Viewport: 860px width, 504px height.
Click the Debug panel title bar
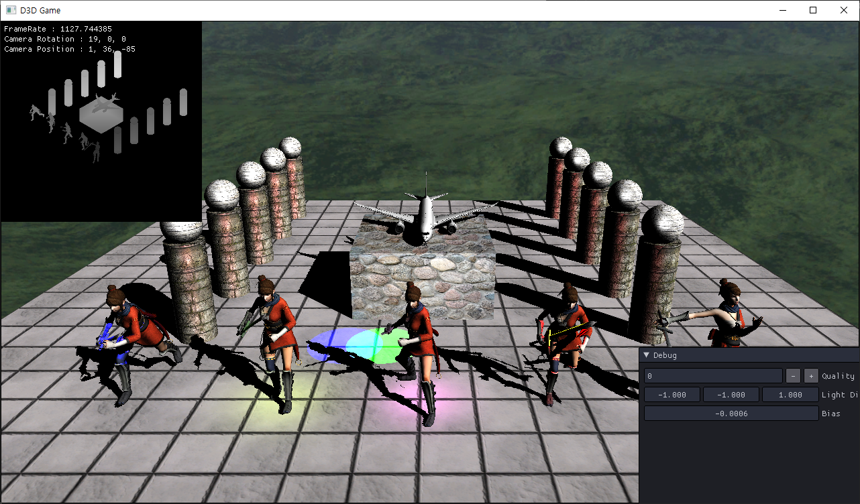(749, 355)
